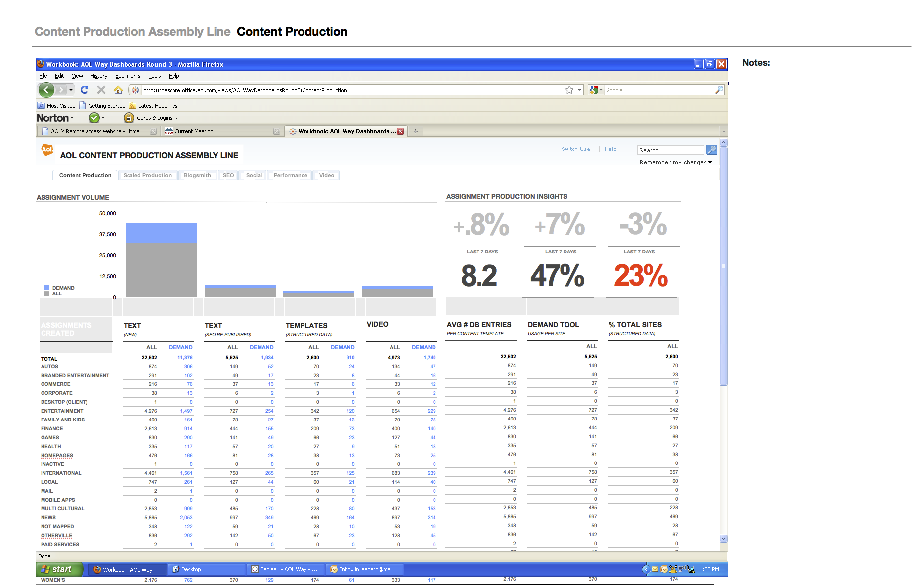Open the back/forward history dropdown arrow
912x588 pixels.
tap(71, 90)
